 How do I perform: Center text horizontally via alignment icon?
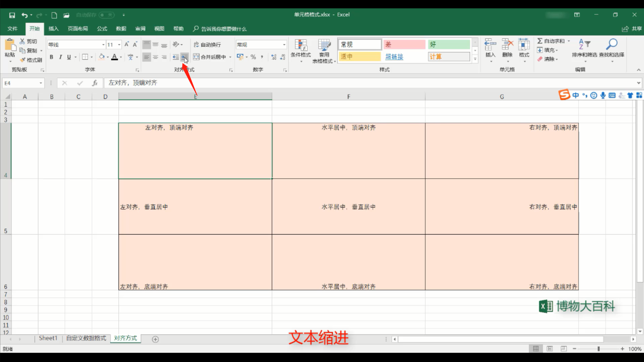[155, 57]
